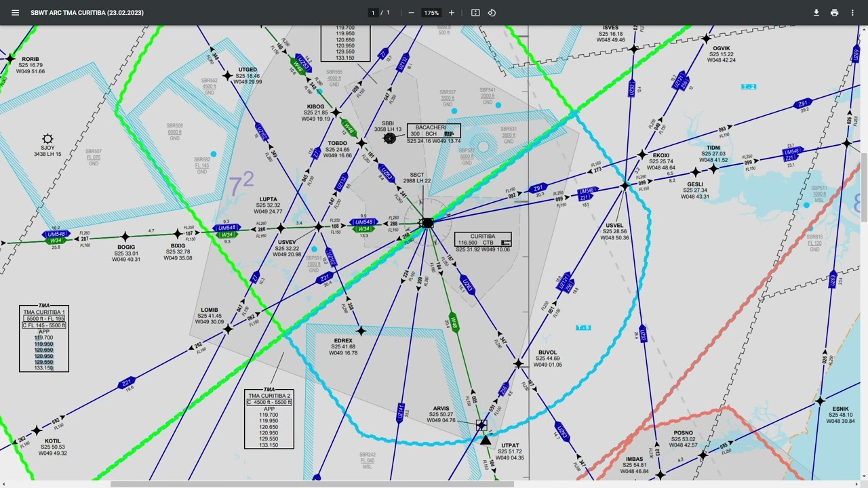Click the ARVIS waypoint label
868x488 pixels.
coord(441,414)
